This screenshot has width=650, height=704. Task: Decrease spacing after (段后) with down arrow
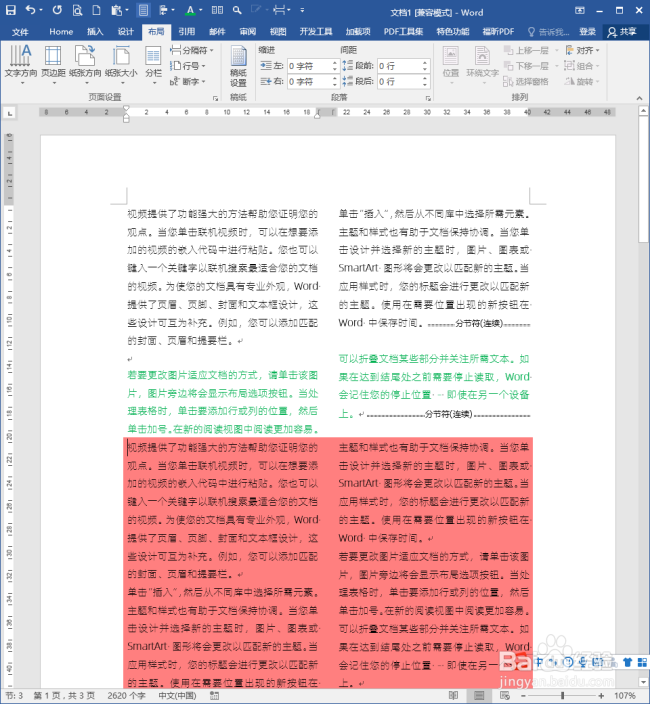click(425, 85)
